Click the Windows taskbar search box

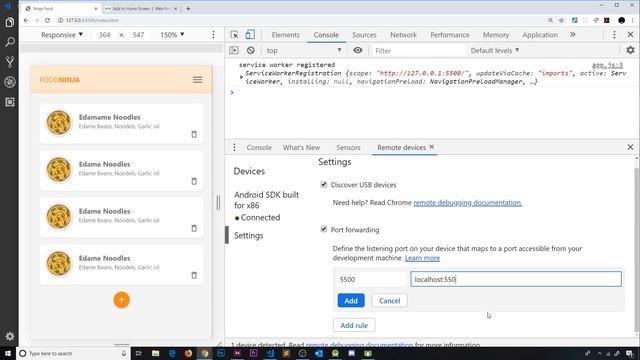pyautogui.click(x=73, y=353)
